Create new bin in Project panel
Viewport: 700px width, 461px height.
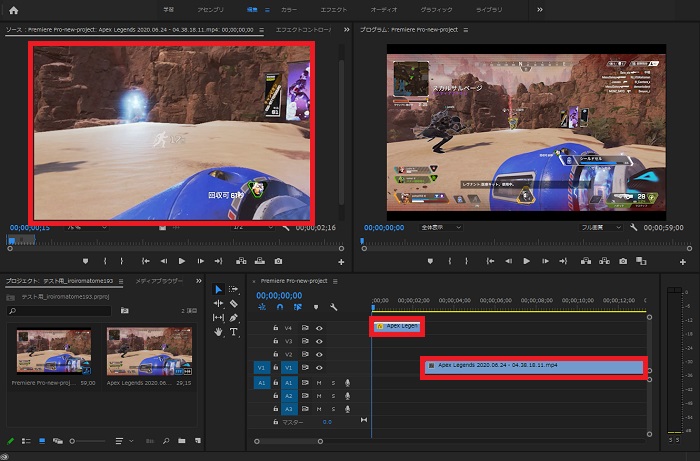coord(182,441)
